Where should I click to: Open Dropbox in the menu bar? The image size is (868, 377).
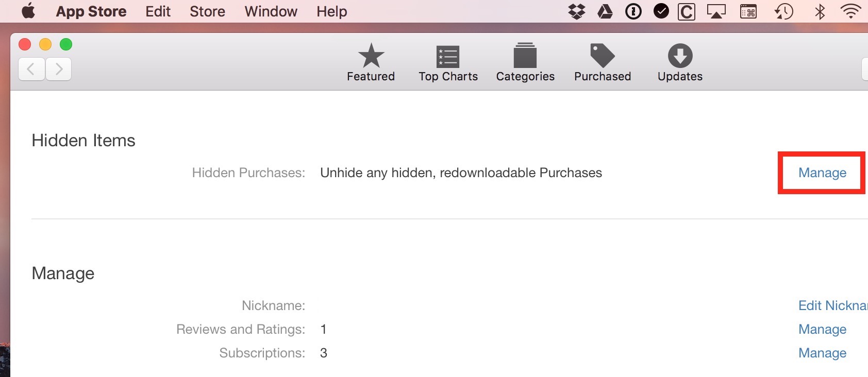[577, 11]
